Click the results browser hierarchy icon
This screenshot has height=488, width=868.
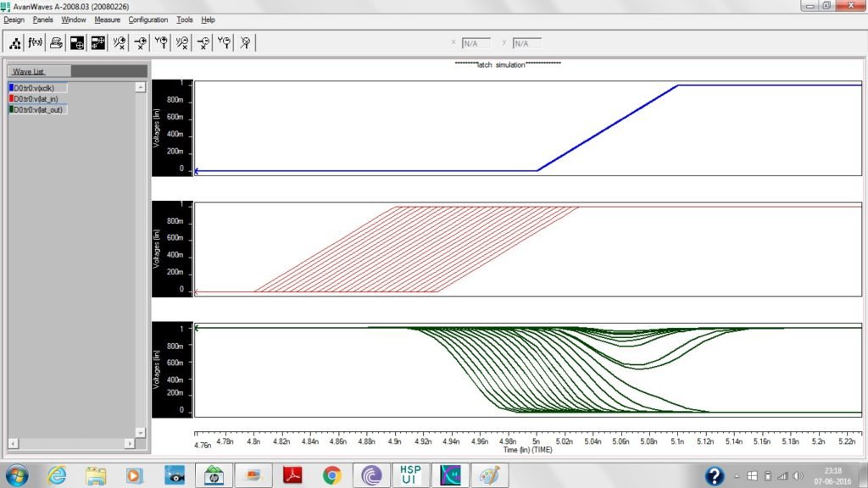(x=15, y=42)
